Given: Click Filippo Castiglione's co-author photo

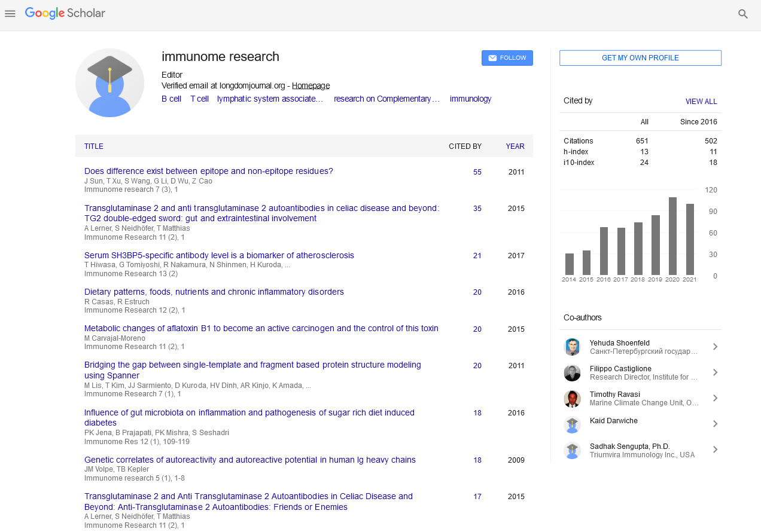Looking at the screenshot, I should pyautogui.click(x=572, y=373).
